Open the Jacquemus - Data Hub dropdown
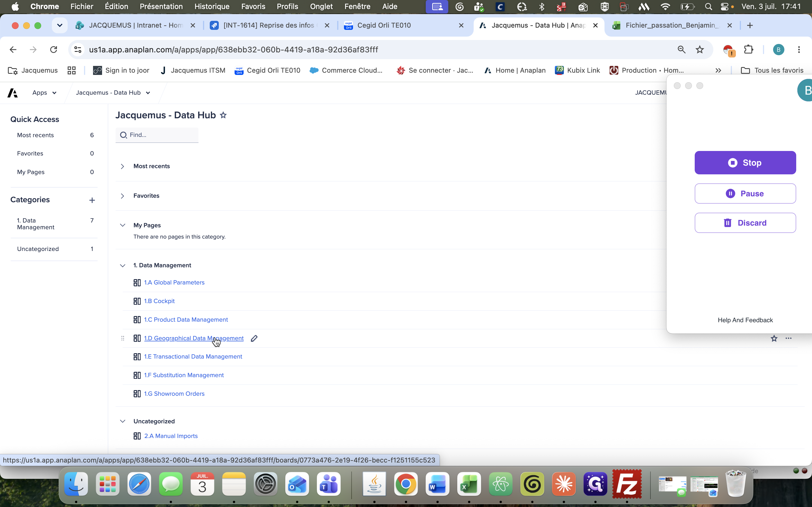Viewport: 812px width, 507px height. tap(113, 93)
